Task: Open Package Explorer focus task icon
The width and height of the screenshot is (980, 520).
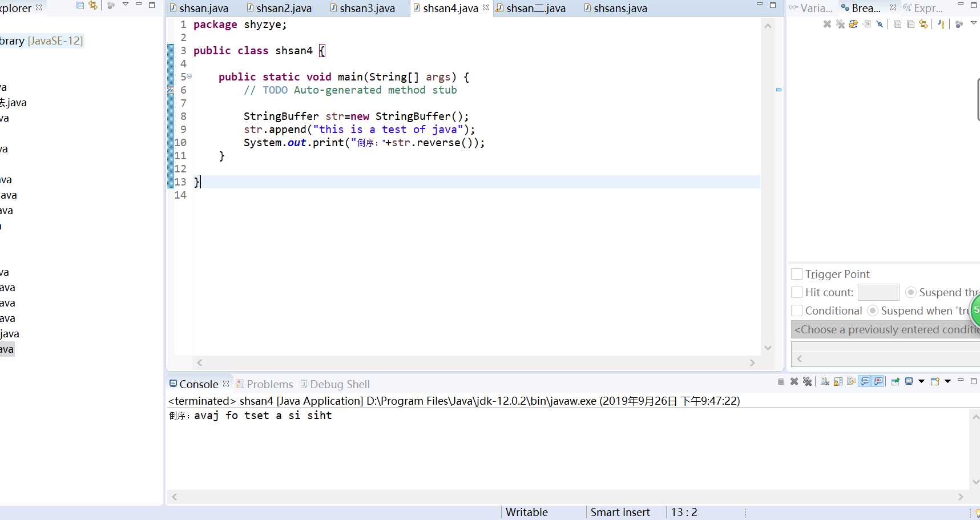Action: pos(111,5)
